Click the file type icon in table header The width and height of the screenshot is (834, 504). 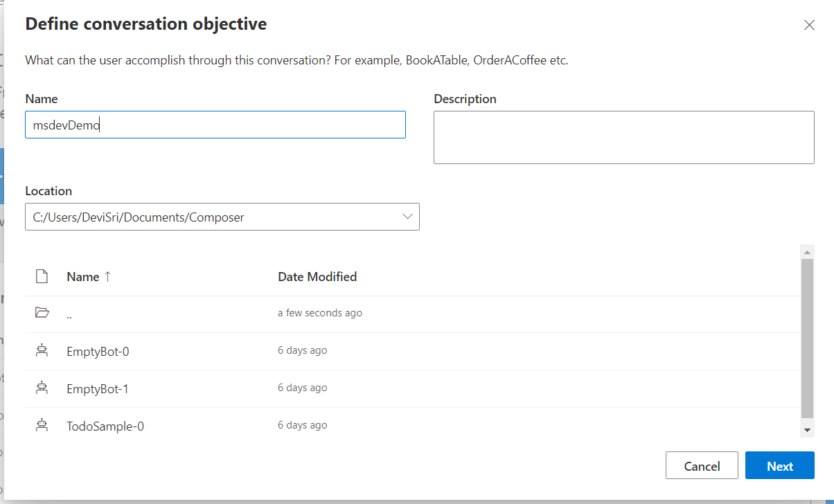tap(42, 277)
